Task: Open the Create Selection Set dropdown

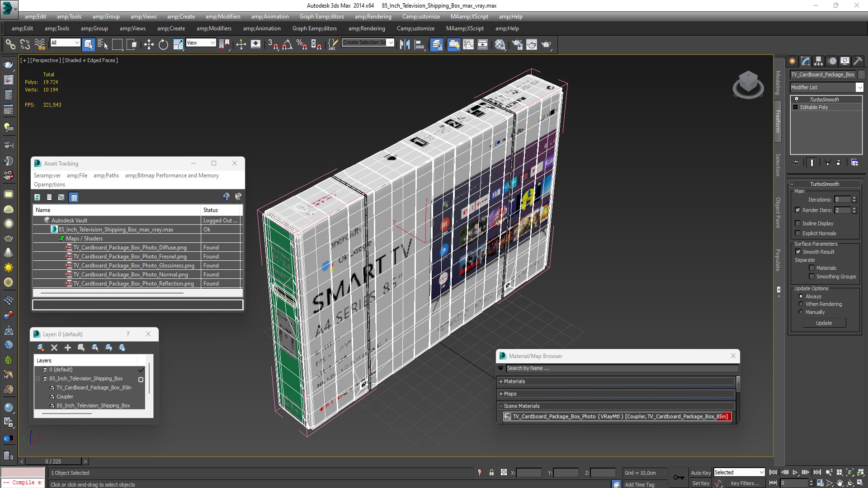Action: click(x=368, y=42)
